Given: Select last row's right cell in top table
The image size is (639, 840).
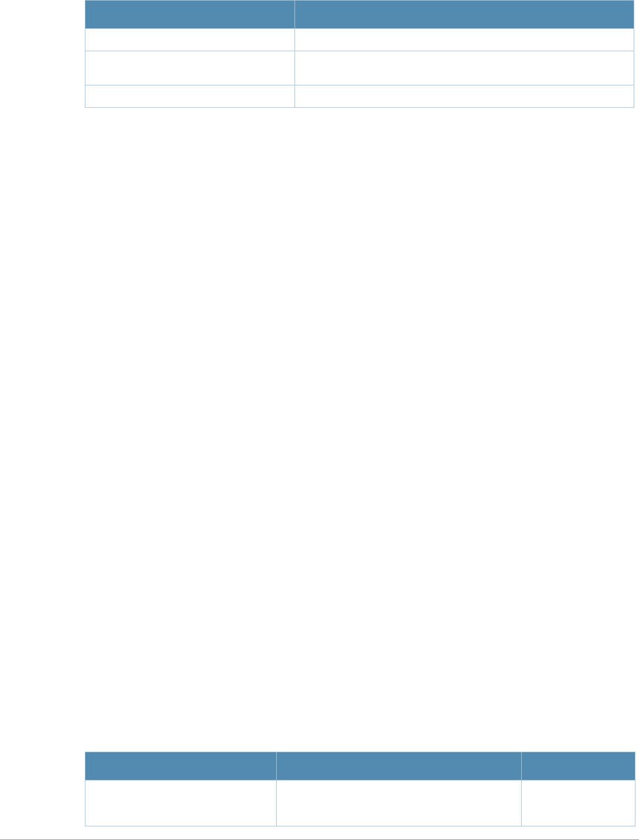Looking at the screenshot, I should point(464,96).
